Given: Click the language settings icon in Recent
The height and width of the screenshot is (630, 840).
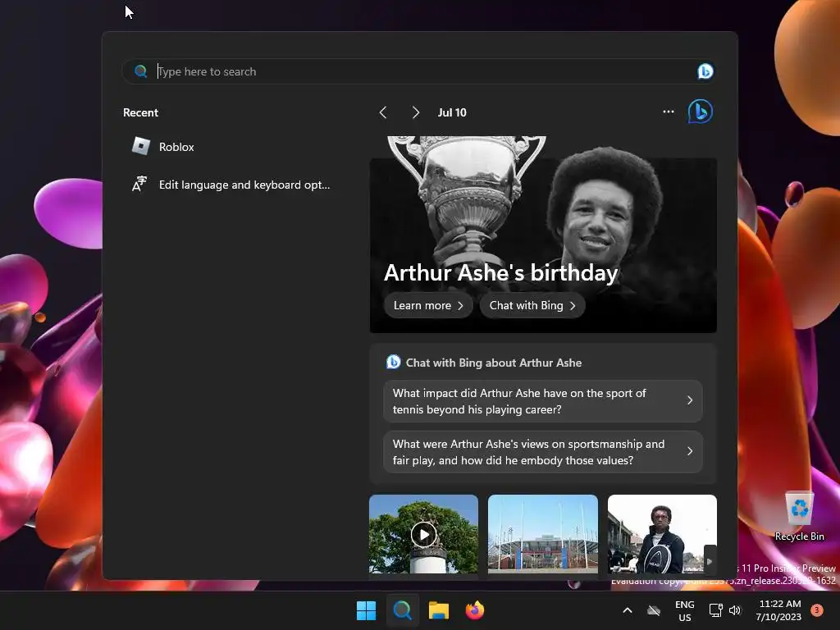Looking at the screenshot, I should pos(139,184).
